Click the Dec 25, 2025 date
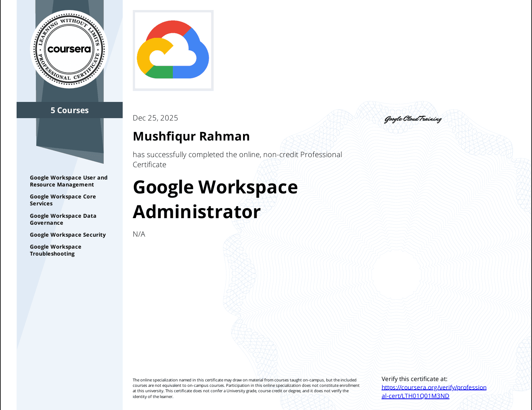This screenshot has height=410, width=532. tap(155, 118)
